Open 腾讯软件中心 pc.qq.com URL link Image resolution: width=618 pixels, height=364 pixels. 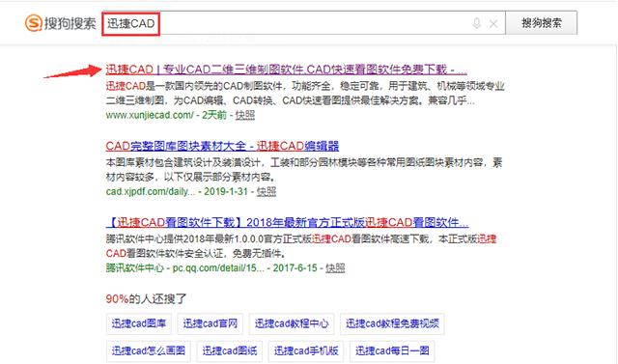point(184,267)
